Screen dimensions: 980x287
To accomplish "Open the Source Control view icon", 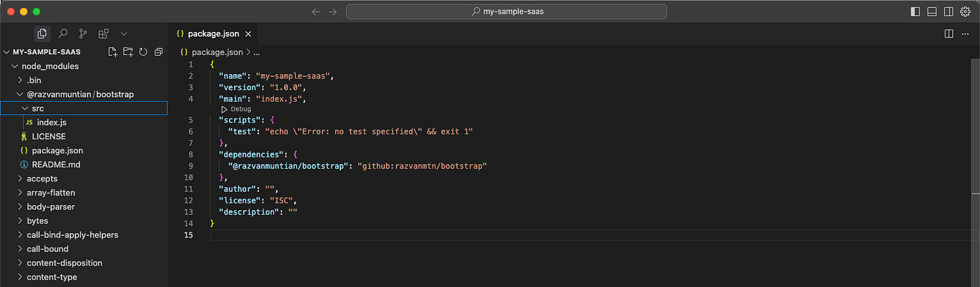I will pyautogui.click(x=83, y=33).
